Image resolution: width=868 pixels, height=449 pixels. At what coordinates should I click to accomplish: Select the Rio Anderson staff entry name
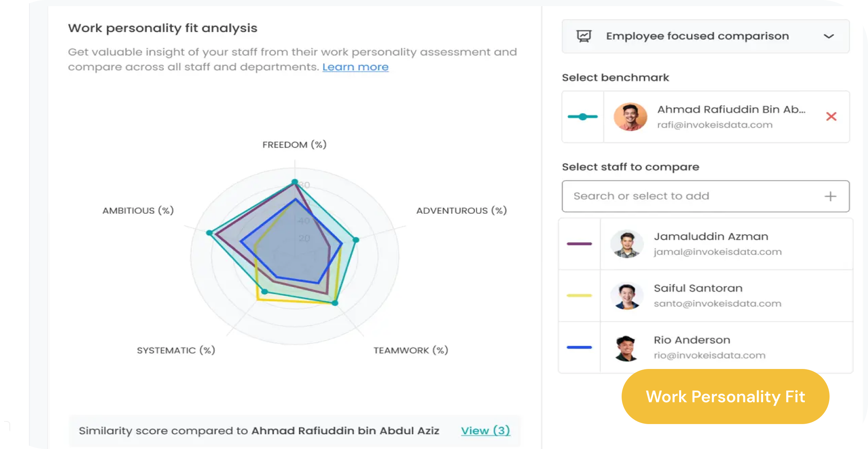click(692, 340)
